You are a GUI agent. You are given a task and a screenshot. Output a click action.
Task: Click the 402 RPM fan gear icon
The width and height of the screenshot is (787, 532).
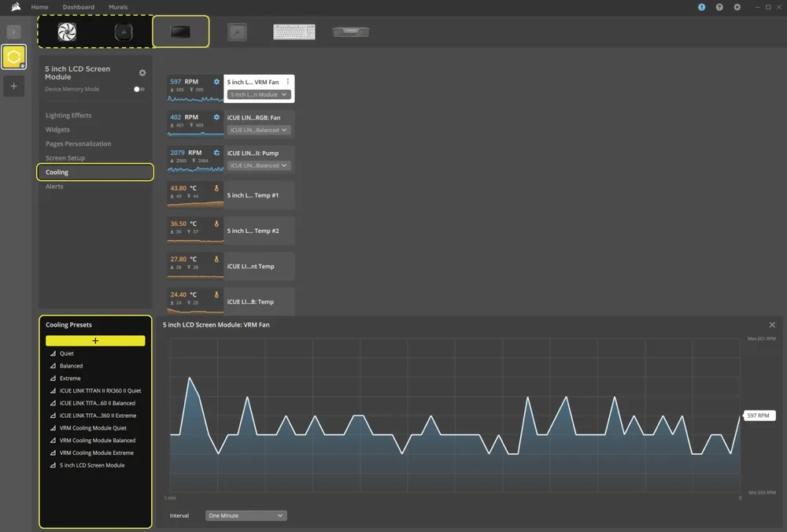click(216, 117)
